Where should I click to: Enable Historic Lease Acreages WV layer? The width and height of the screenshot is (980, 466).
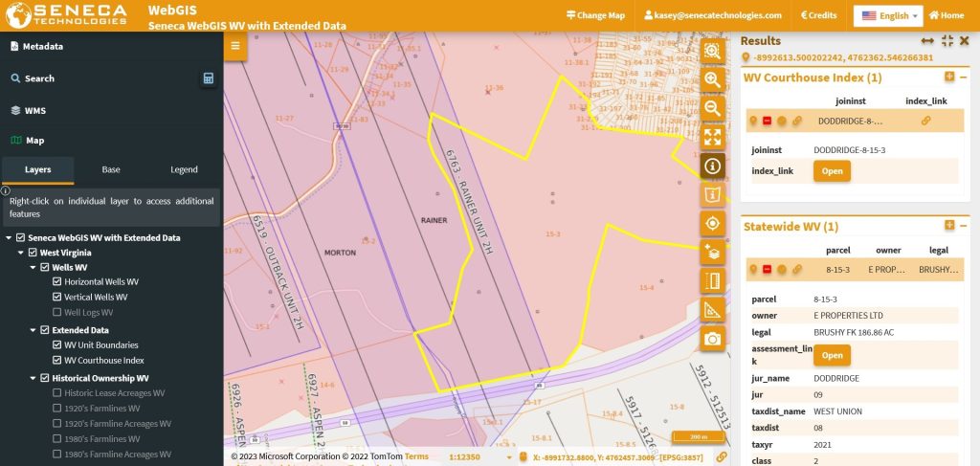tap(56, 393)
